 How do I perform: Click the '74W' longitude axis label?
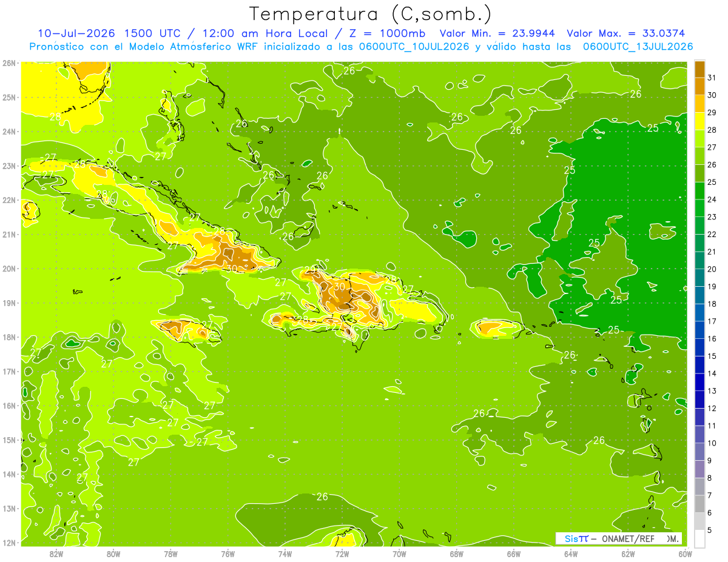285,554
